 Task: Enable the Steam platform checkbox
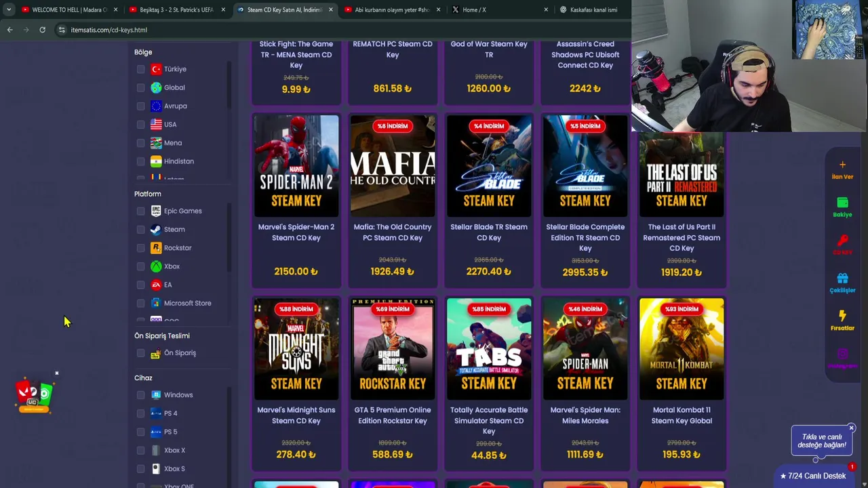(x=140, y=229)
